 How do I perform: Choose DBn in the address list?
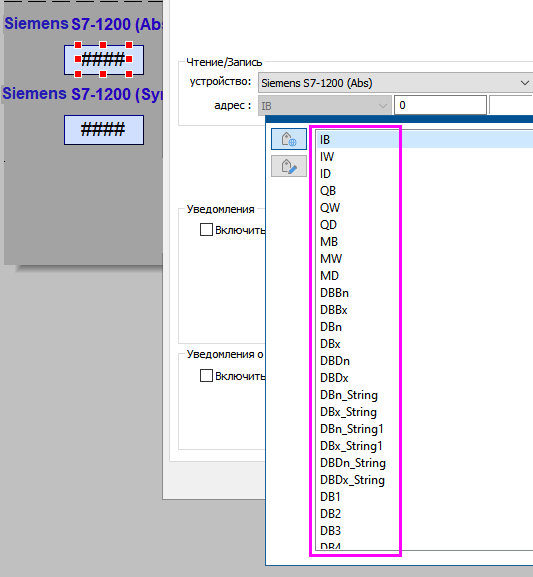click(x=425, y=327)
